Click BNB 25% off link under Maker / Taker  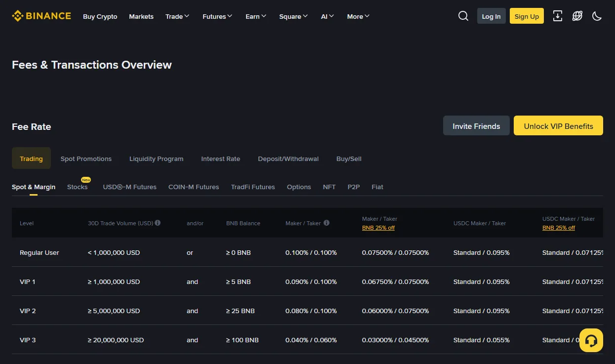pyautogui.click(x=378, y=228)
